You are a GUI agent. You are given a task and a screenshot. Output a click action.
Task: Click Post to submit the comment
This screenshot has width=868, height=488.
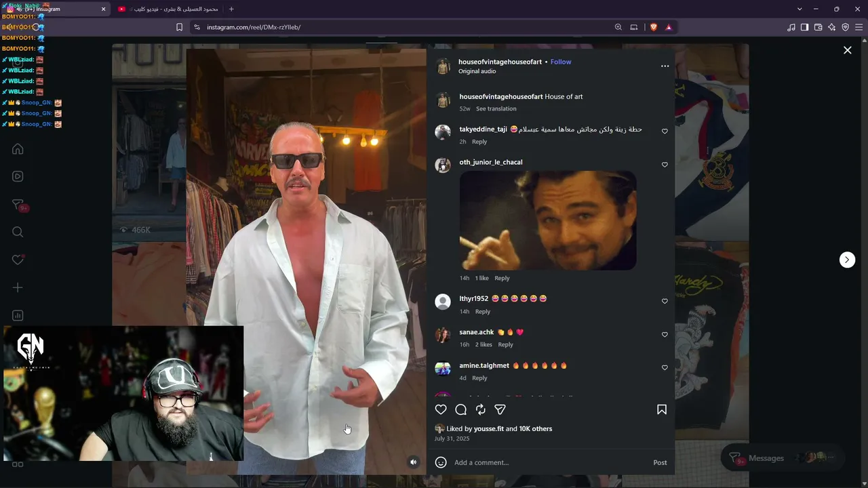(660, 462)
